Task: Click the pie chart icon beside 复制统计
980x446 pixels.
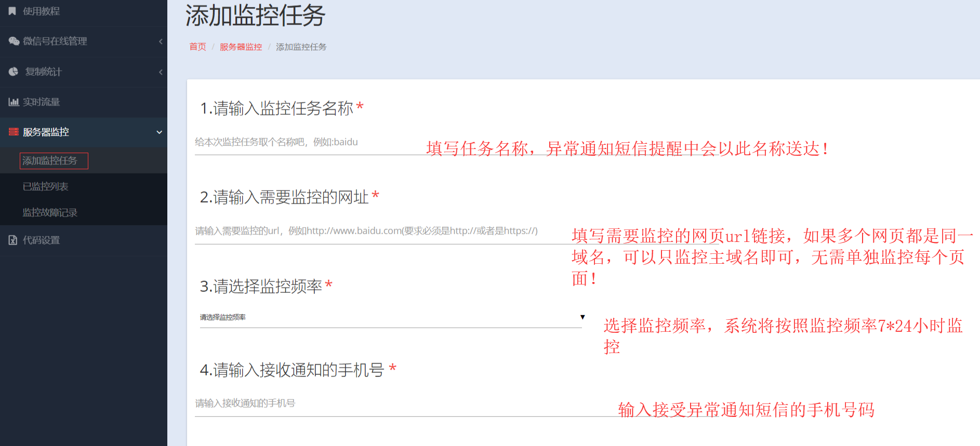Action: (x=14, y=72)
